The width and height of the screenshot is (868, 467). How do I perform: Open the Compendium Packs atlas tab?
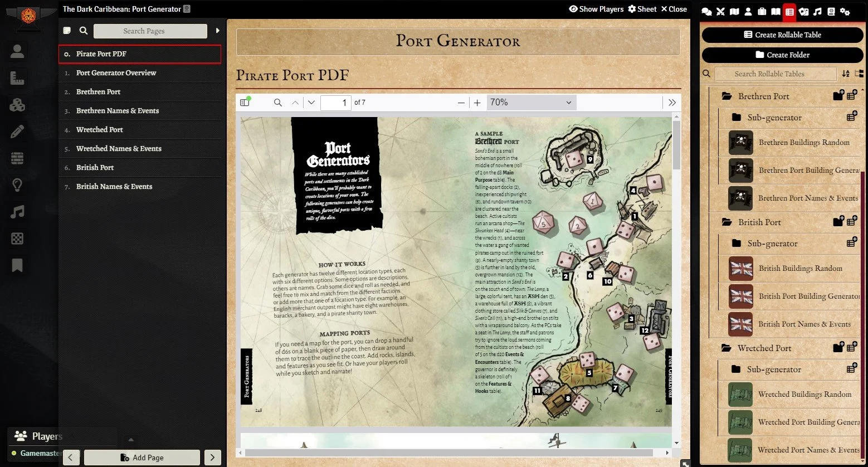[831, 11]
